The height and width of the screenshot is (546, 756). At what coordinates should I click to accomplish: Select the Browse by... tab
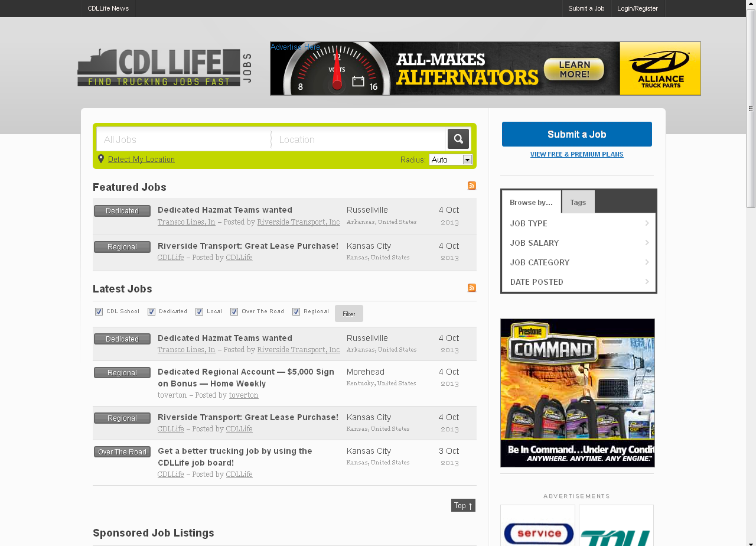pyautogui.click(x=532, y=202)
